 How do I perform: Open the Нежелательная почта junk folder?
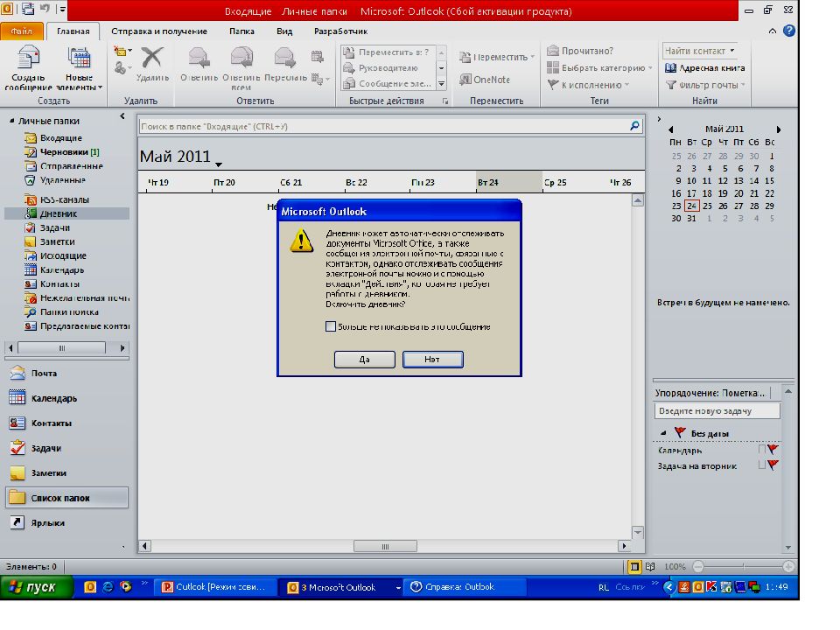pyautogui.click(x=77, y=297)
